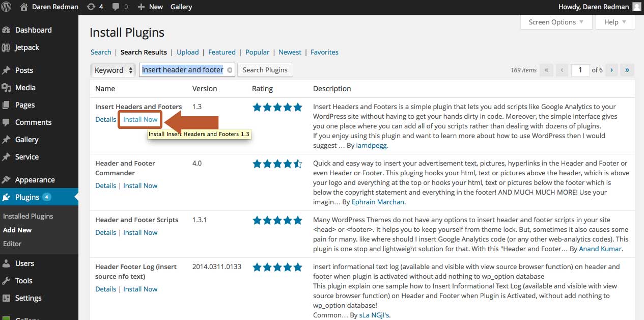Click the Jetpack sidebar icon
The image size is (644, 320).
(7, 47)
